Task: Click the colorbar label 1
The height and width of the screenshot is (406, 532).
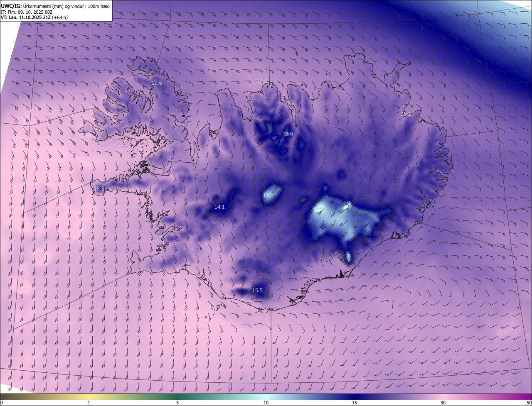Action: (x=89, y=403)
